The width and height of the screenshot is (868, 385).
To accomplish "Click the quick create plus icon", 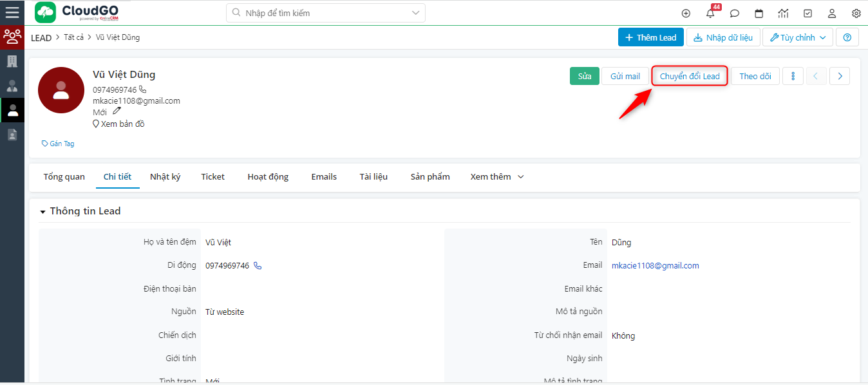I will [686, 14].
